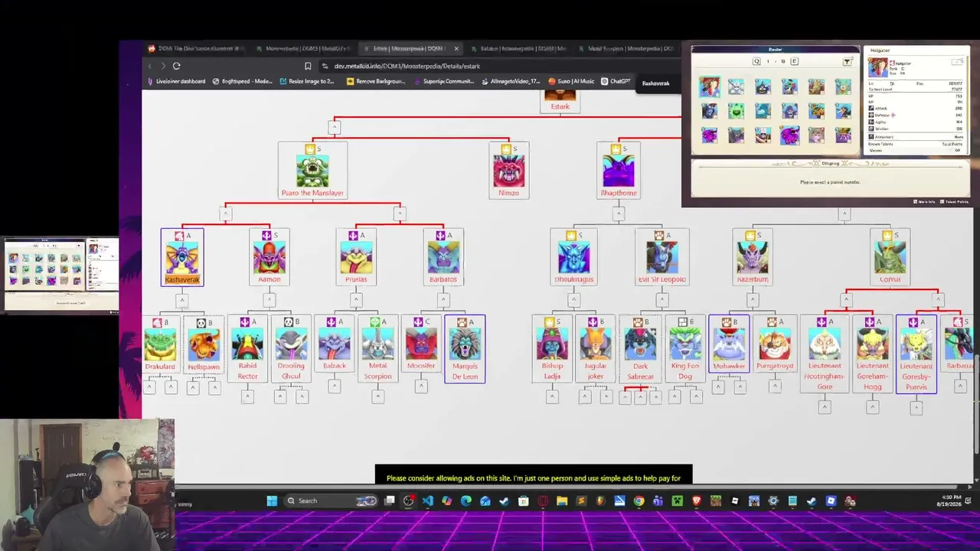The image size is (980, 551).
Task: Select the Rashaverak monster portrait
Action: [182, 257]
